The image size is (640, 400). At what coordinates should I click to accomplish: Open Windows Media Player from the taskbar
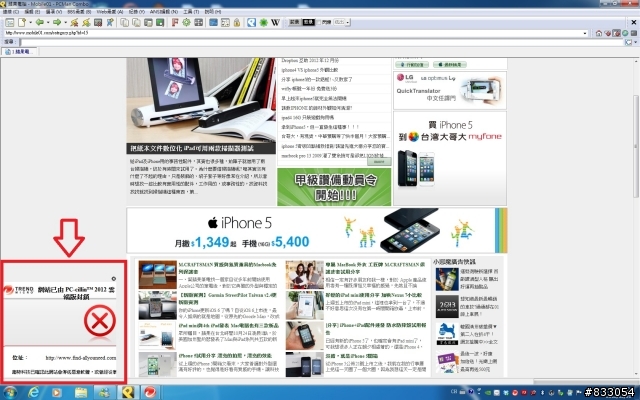pyautogui.click(x=57, y=393)
